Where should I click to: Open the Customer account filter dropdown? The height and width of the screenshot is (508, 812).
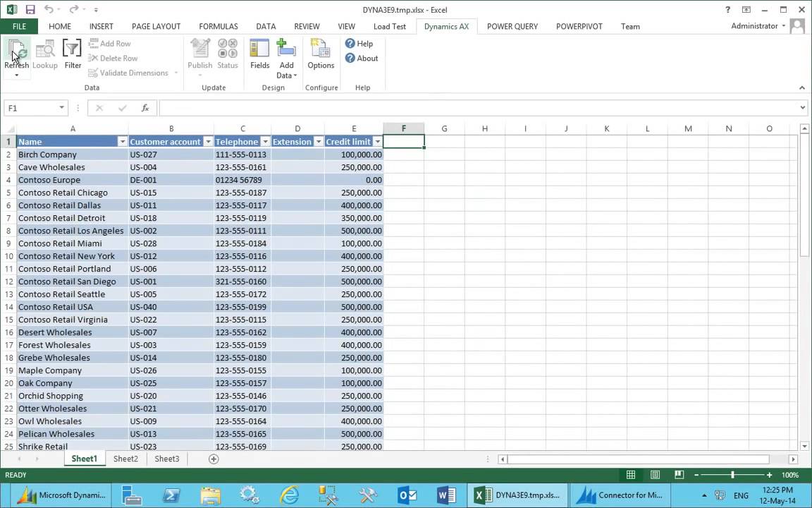pyautogui.click(x=208, y=142)
